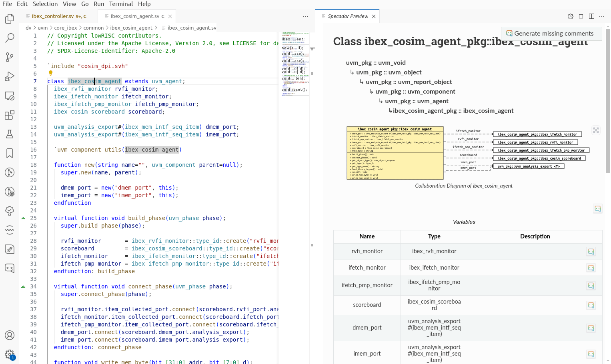The height and width of the screenshot is (364, 611).
Task: Click the Accounts icon in the activity bar
Action: click(10, 336)
